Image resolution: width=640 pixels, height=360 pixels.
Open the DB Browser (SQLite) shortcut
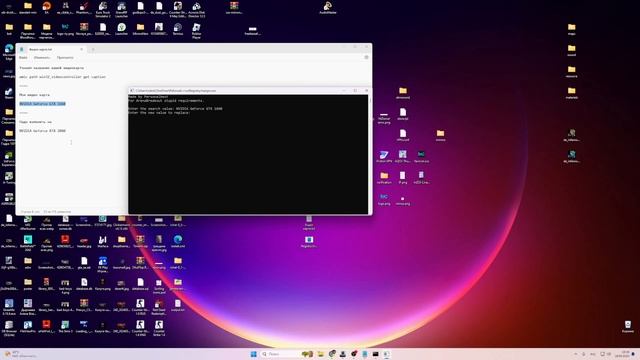[x=9, y=328]
